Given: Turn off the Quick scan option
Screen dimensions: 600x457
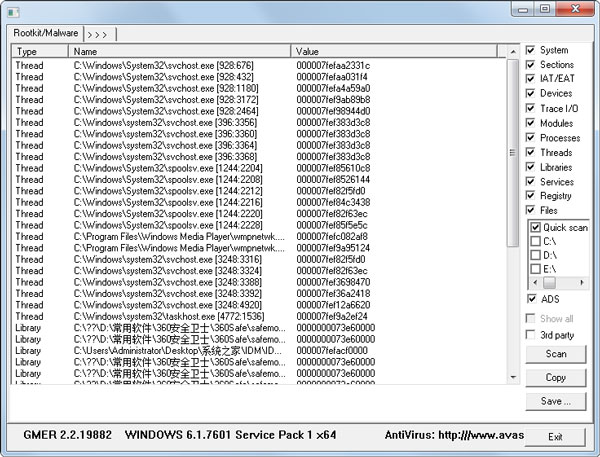Looking at the screenshot, I should click(537, 227).
